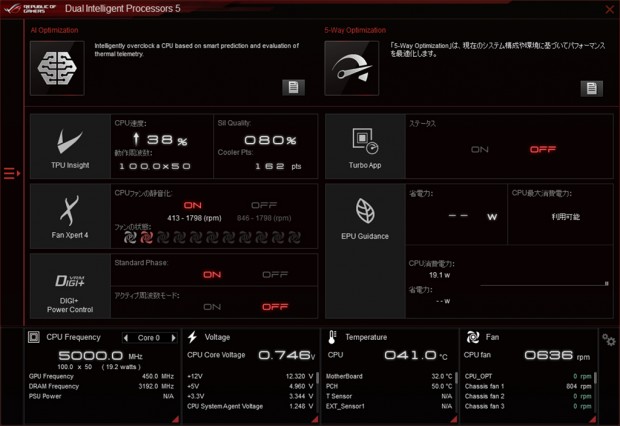Click the Temperature list scrollbar
This screenshot has width=620, height=426.
456,378
